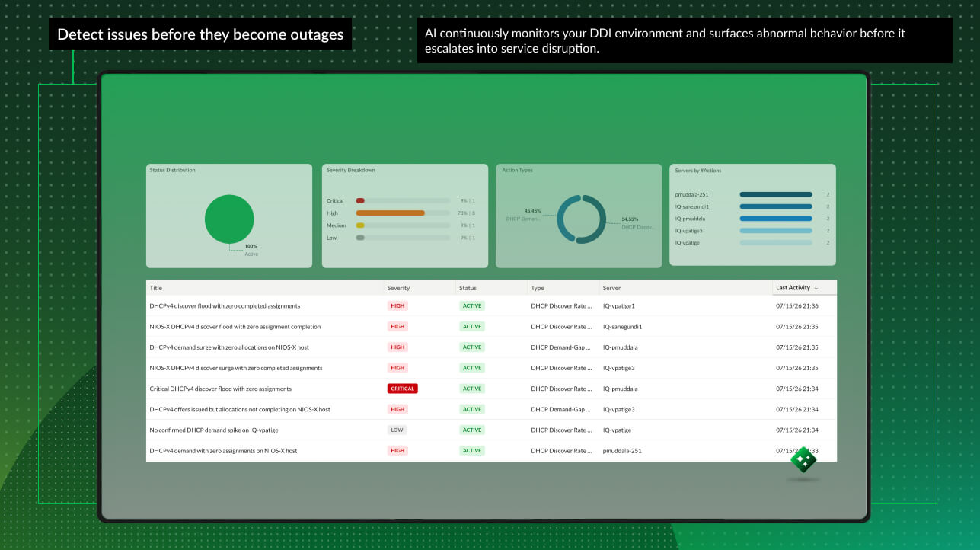980x550 pixels.
Task: Sort by Last Activity arrow icon
Action: [816, 288]
